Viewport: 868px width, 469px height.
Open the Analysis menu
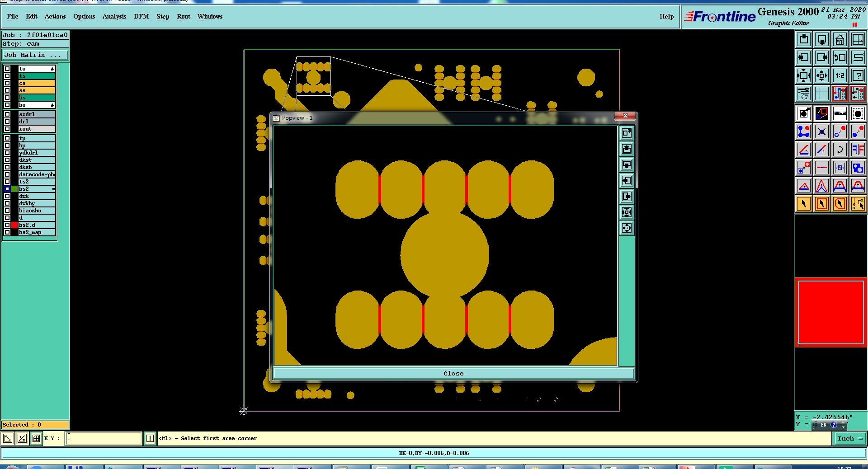[114, 16]
